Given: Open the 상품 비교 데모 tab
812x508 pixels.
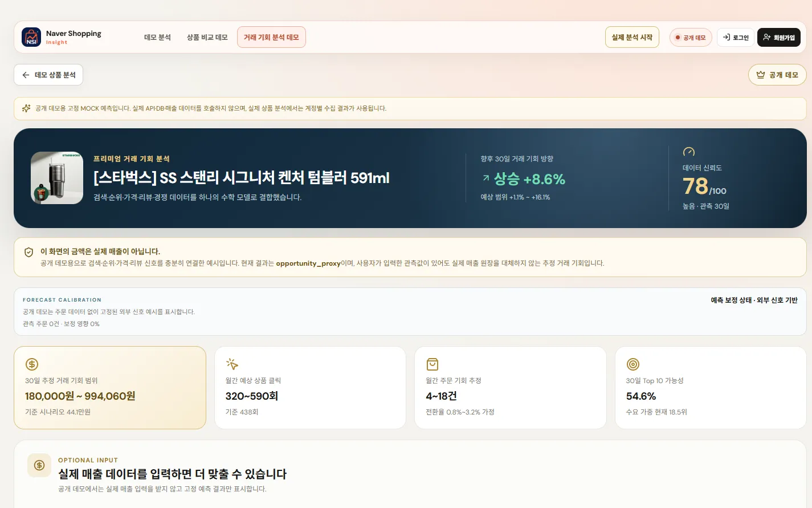Looking at the screenshot, I should (207, 37).
